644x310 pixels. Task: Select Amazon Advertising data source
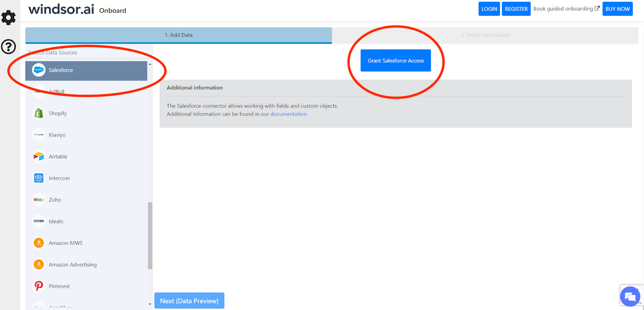[x=86, y=264]
